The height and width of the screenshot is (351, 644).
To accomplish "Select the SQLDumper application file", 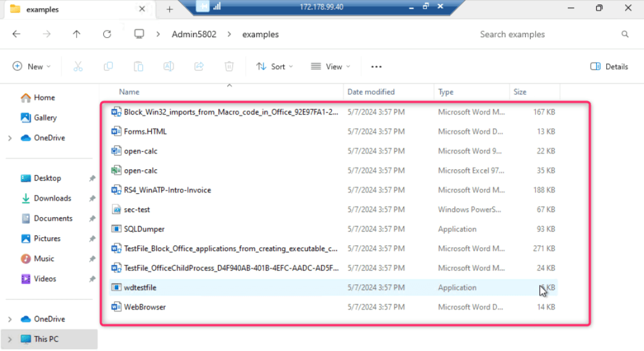I will point(144,229).
